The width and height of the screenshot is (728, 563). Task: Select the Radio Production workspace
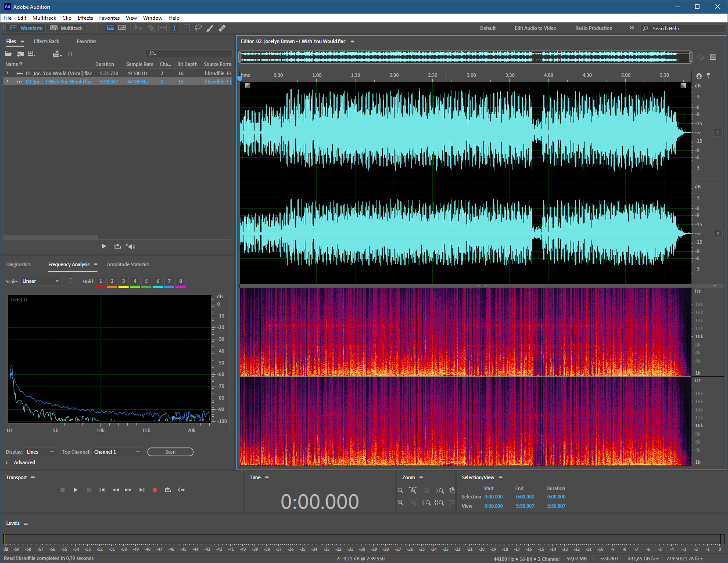(593, 28)
